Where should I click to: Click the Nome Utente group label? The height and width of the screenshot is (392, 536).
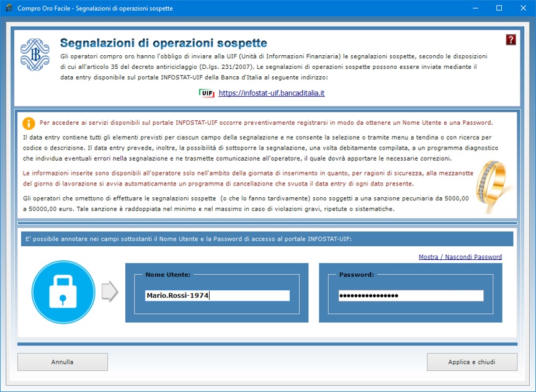coord(167,274)
